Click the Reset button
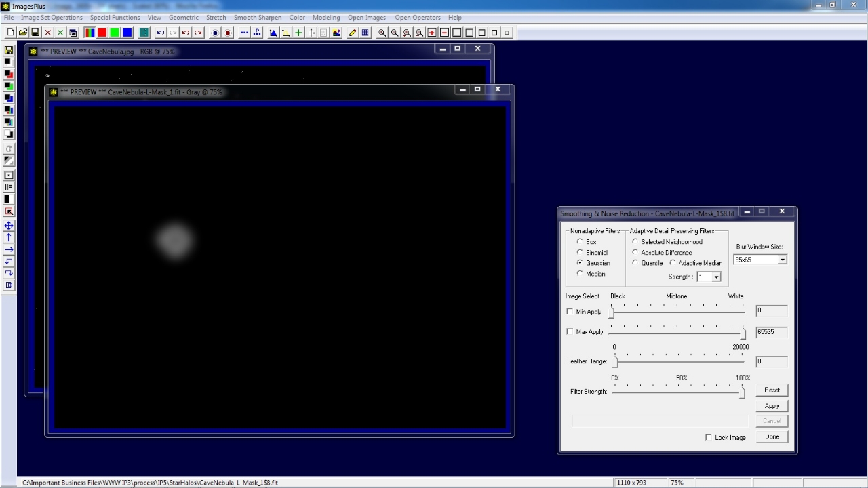This screenshot has width=868, height=488. tap(772, 390)
